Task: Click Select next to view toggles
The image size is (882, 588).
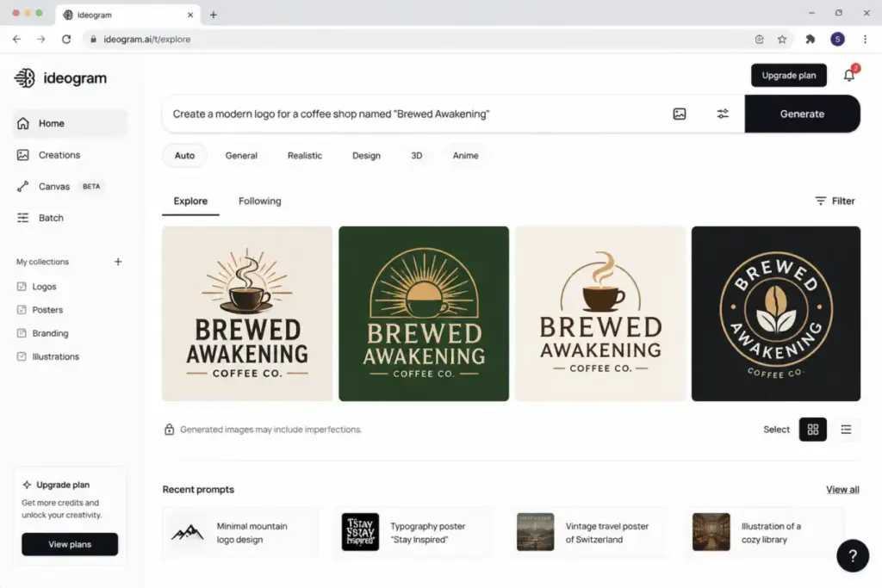Action: tap(776, 430)
